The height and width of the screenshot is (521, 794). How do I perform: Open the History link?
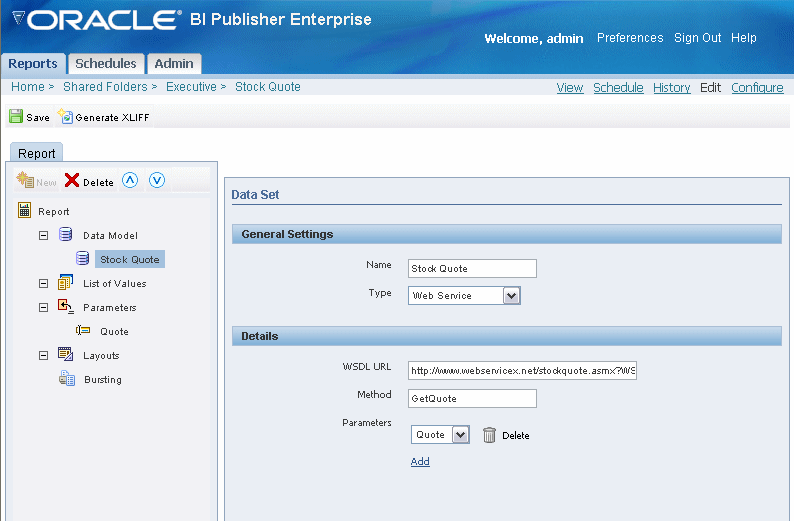(671, 88)
